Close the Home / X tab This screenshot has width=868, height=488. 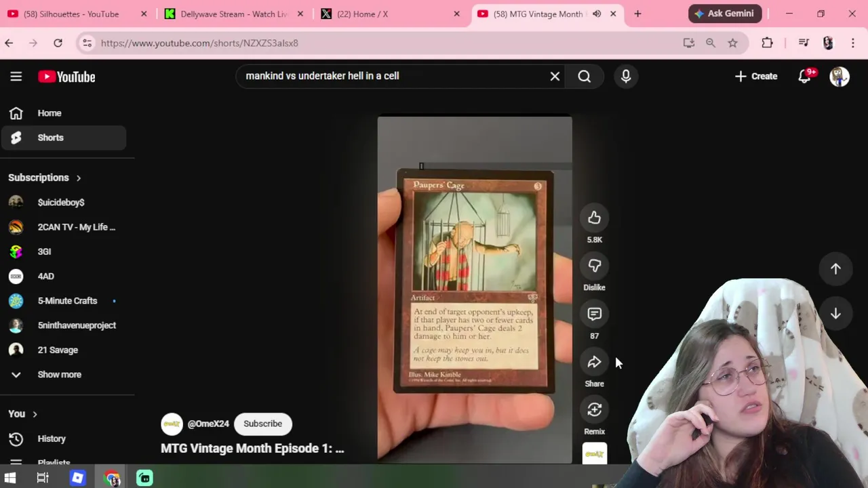point(456,14)
